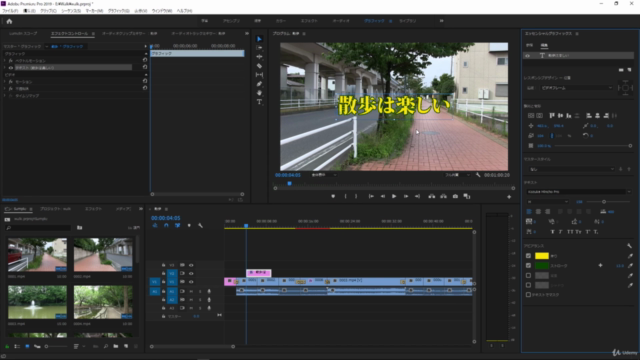Expand Time Remapping effect
The width and height of the screenshot is (640, 360).
(5, 96)
